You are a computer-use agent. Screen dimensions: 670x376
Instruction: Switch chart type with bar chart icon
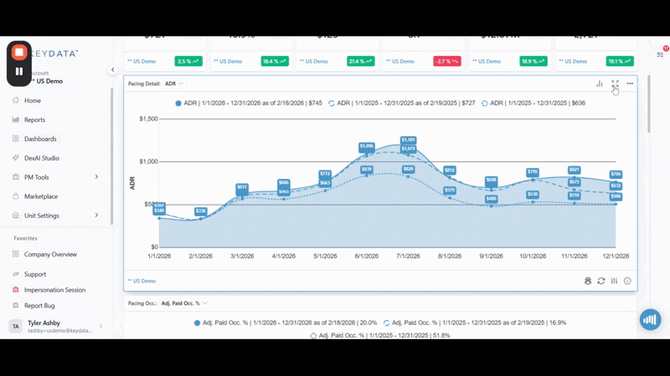[599, 84]
